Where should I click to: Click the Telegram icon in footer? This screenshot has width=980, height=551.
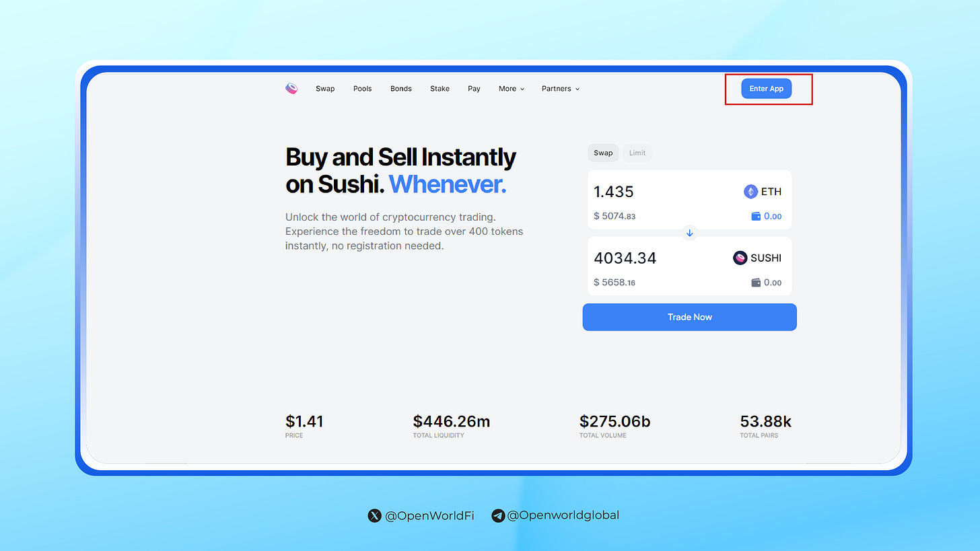point(498,516)
